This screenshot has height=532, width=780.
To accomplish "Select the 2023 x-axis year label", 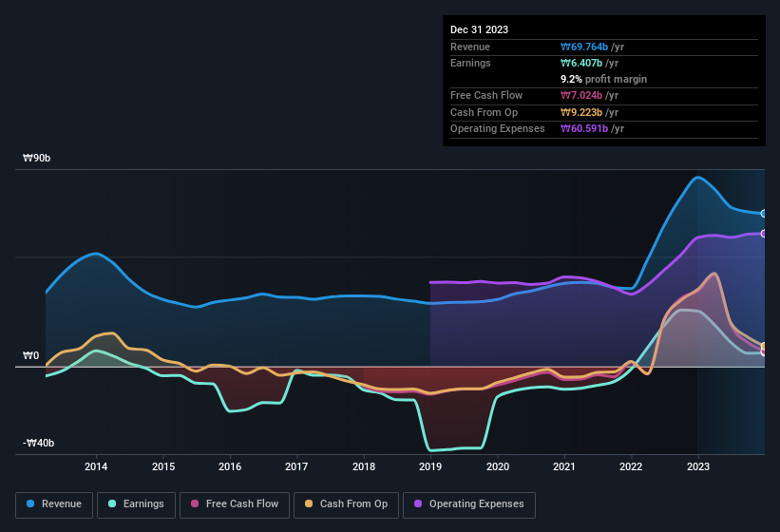I will pos(698,466).
